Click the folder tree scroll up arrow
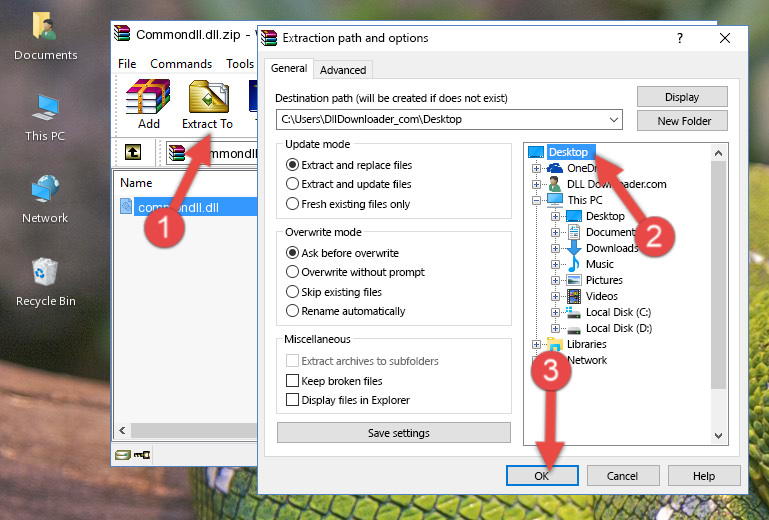This screenshot has width=769, height=520. [718, 153]
